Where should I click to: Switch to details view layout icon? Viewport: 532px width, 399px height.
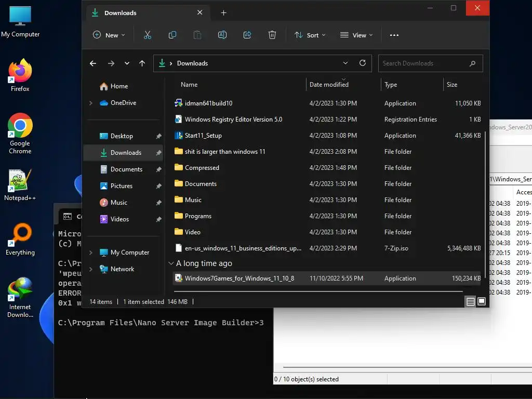pyautogui.click(x=471, y=301)
